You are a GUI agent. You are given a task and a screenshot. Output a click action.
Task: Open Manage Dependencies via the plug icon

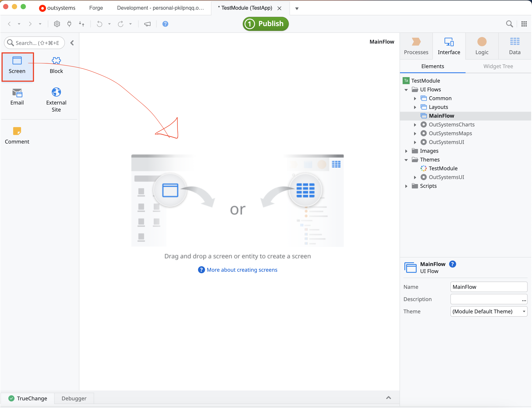pyautogui.click(x=70, y=24)
